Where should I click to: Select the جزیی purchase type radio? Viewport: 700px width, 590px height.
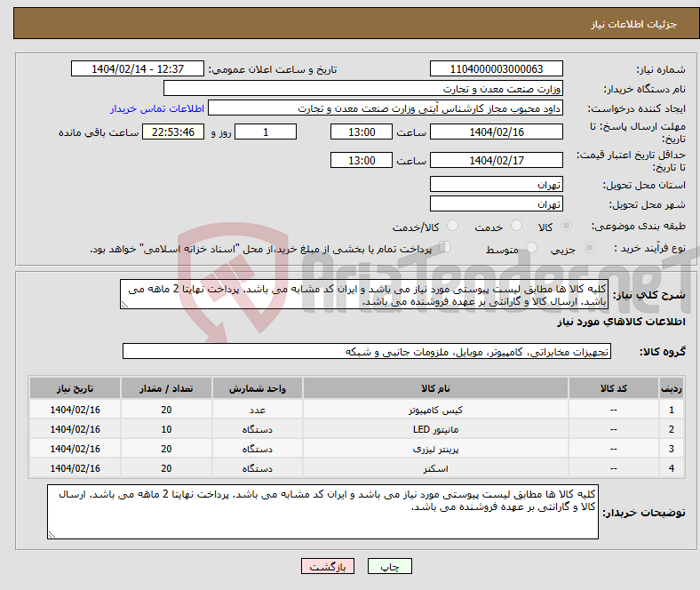(589, 247)
